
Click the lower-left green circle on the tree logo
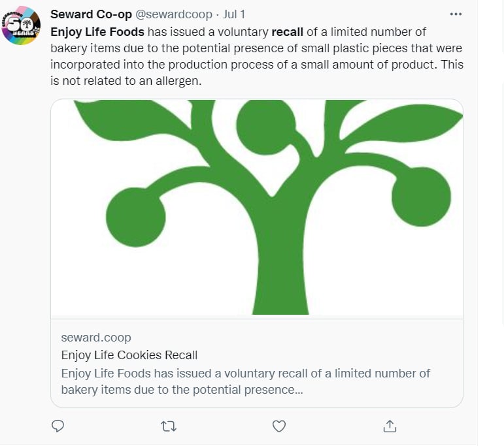tap(135, 220)
